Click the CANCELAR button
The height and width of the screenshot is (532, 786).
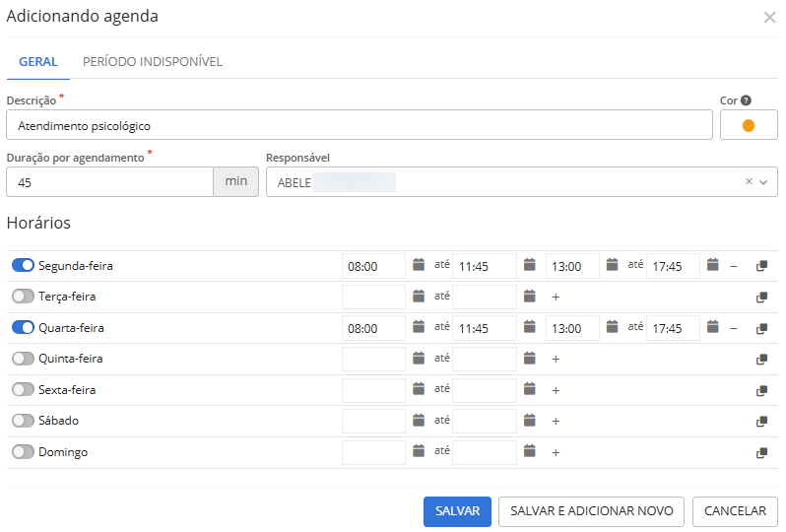click(x=735, y=511)
